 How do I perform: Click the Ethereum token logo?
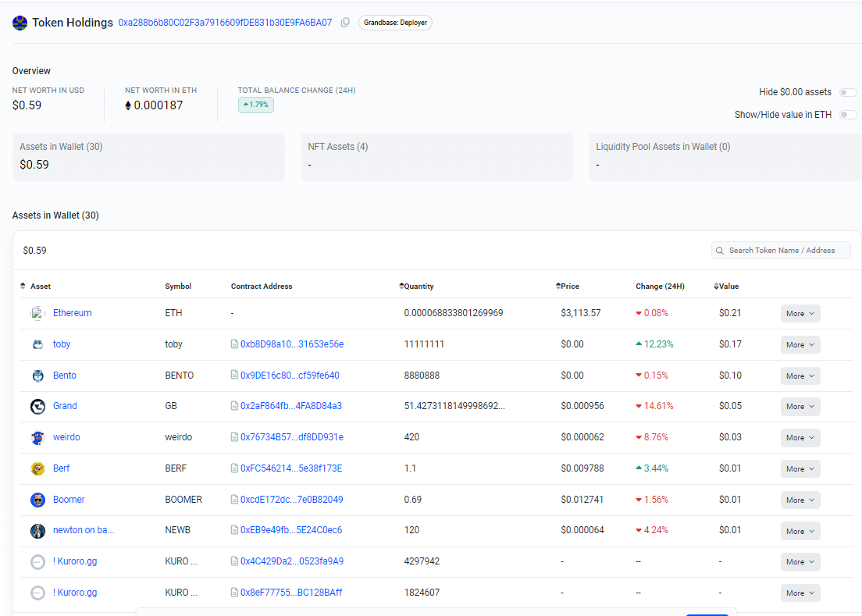37,313
